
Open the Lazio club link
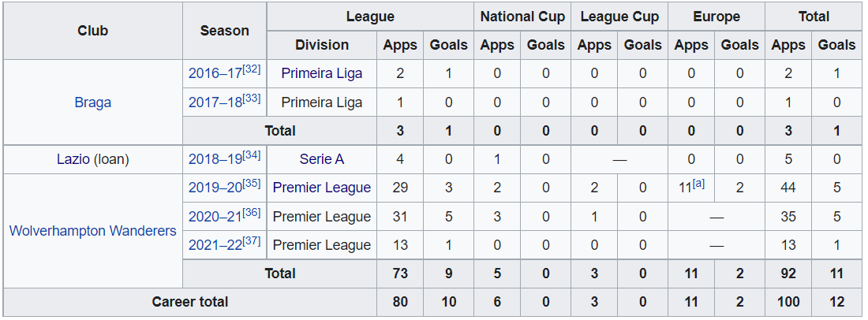tap(73, 159)
